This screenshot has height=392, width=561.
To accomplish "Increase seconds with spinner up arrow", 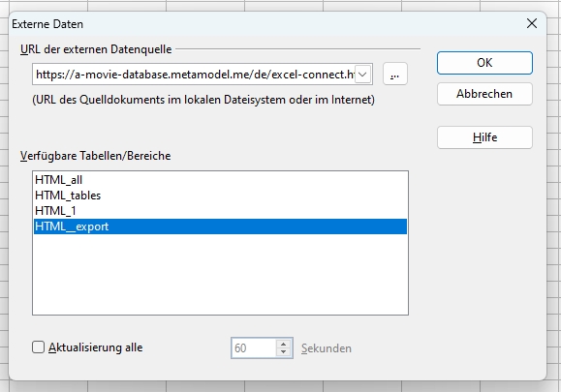I will 283,345.
